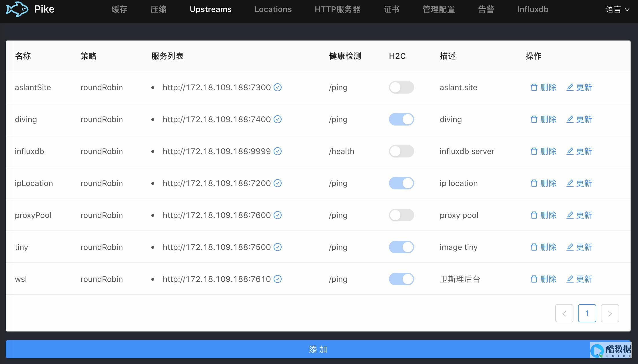The width and height of the screenshot is (638, 364).
Task: Click the http://172.18.109.188:9999 server address
Action: (217, 151)
